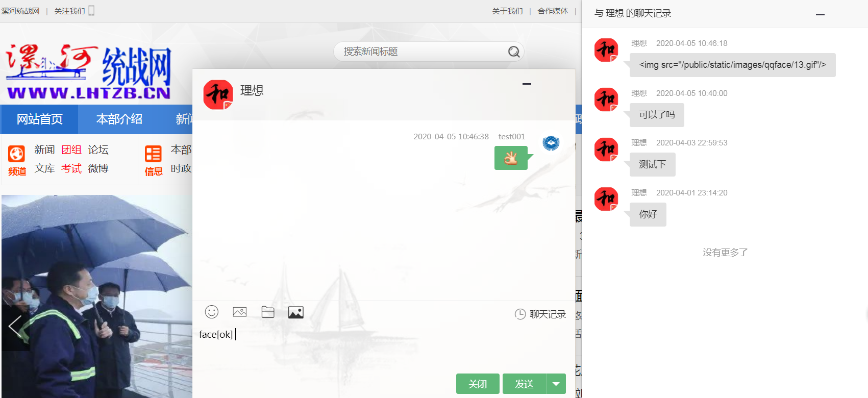Click the OK hand emoji message bubble
868x398 pixels.
point(511,158)
